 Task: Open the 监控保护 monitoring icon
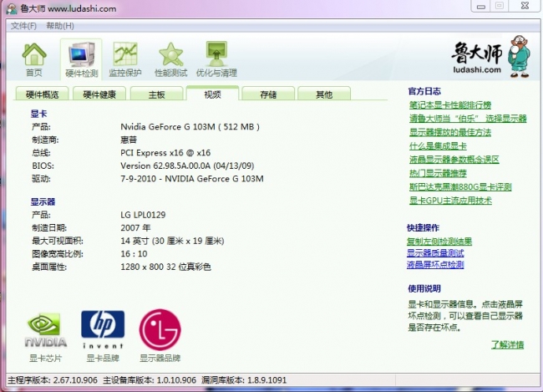click(124, 59)
